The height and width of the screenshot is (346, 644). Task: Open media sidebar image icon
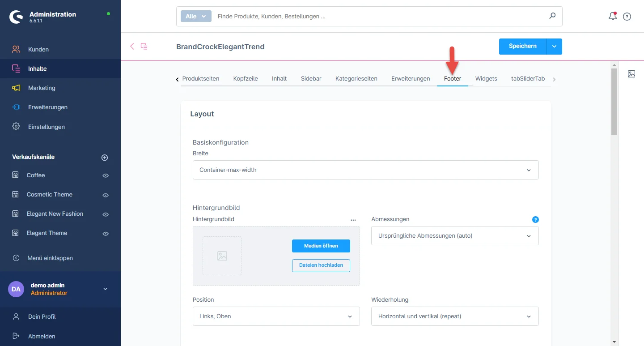pos(631,74)
